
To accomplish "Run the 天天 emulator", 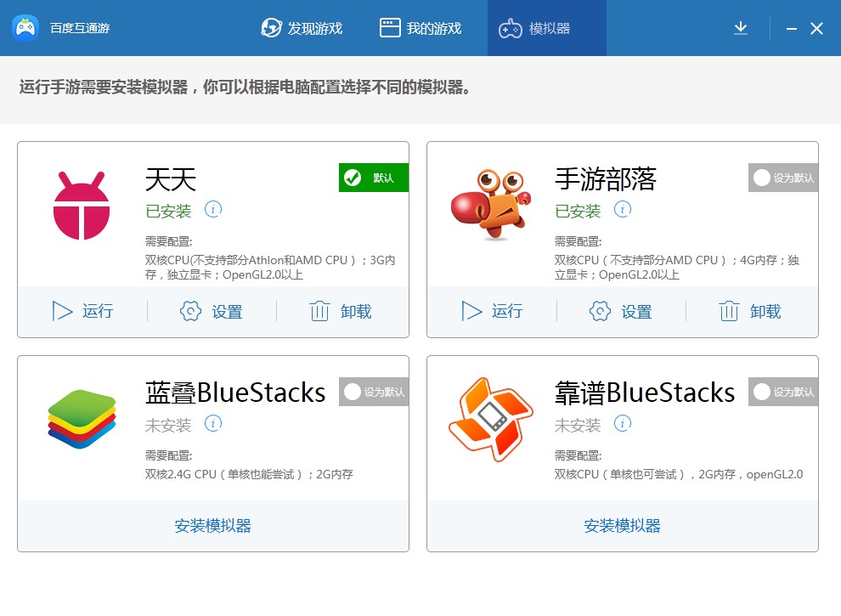I will (82, 311).
